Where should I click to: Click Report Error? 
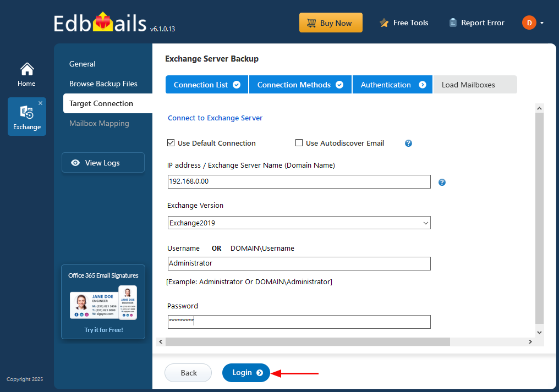coord(476,23)
